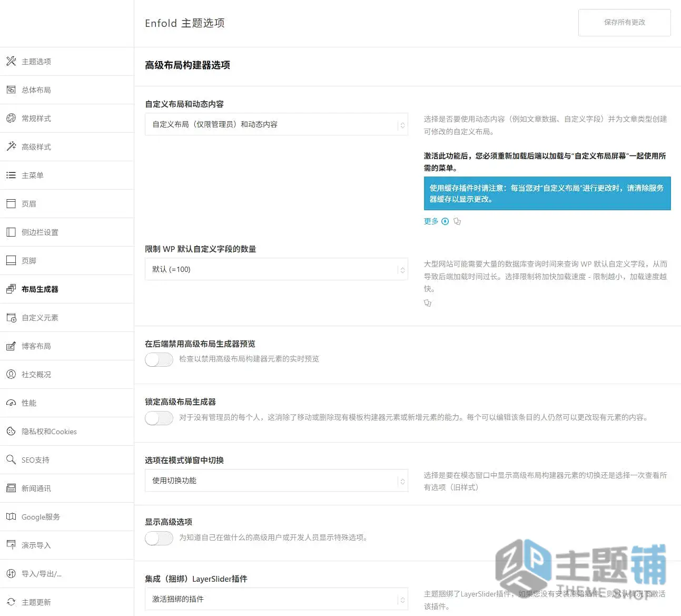
Task: Open the 限制 WP 默认自定义字段的数量 dropdown
Action: coord(277,269)
